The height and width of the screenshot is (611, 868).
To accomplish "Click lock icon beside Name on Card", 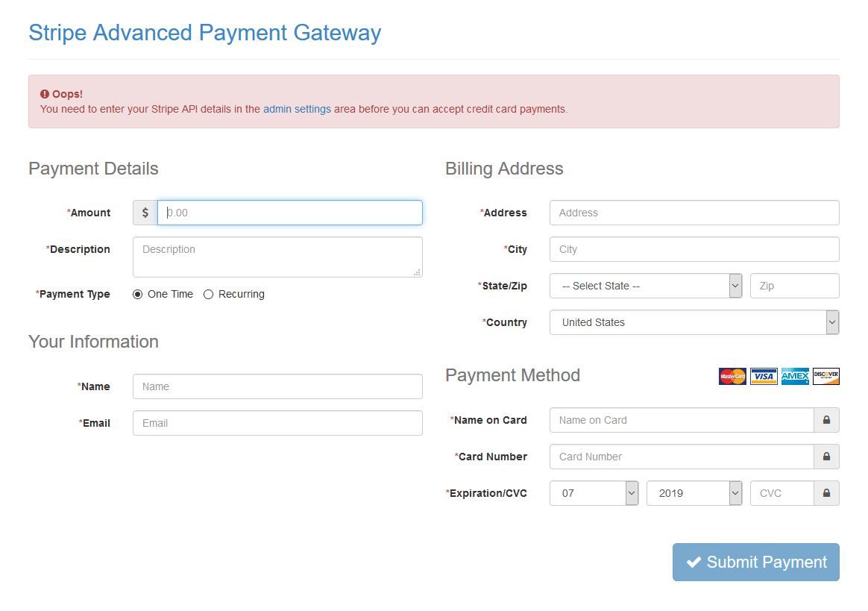I will pos(826,420).
